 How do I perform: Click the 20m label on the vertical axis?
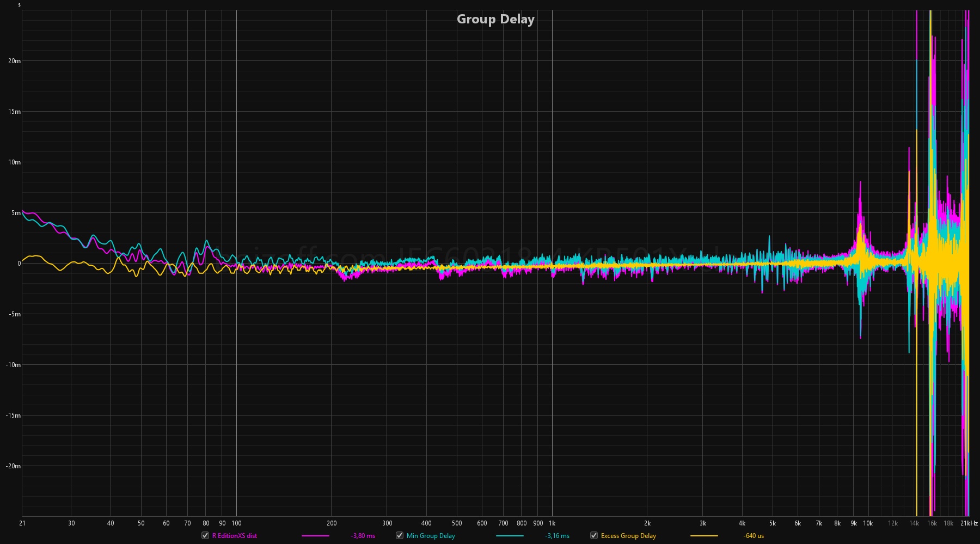point(15,61)
